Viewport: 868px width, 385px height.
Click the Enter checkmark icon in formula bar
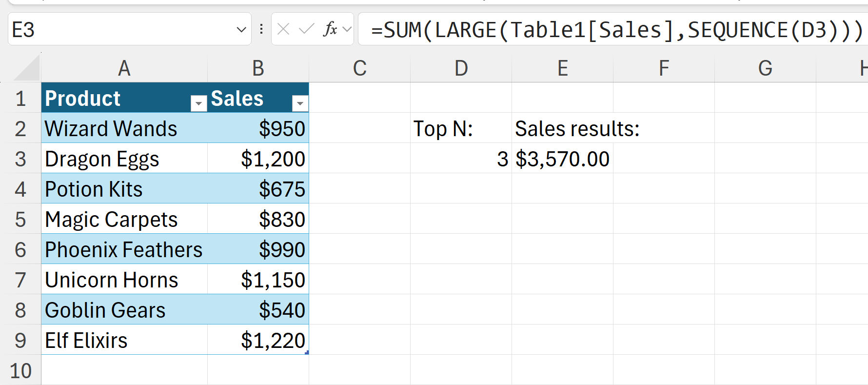click(x=306, y=29)
